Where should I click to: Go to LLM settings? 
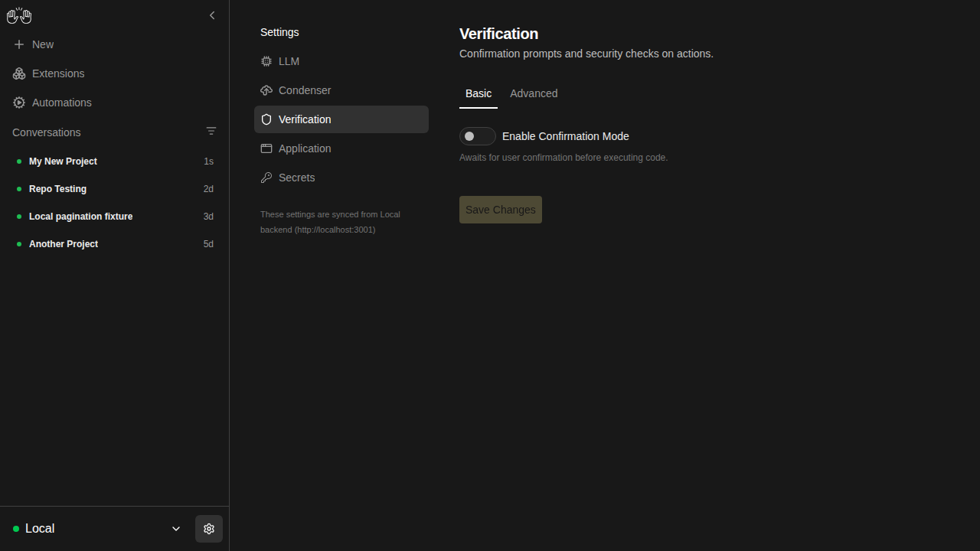pyautogui.click(x=341, y=61)
